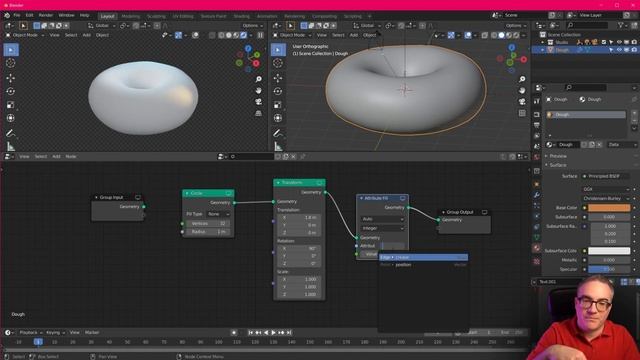Click Play animation button in timeline
This screenshot has width=640, height=360.
[273, 333]
